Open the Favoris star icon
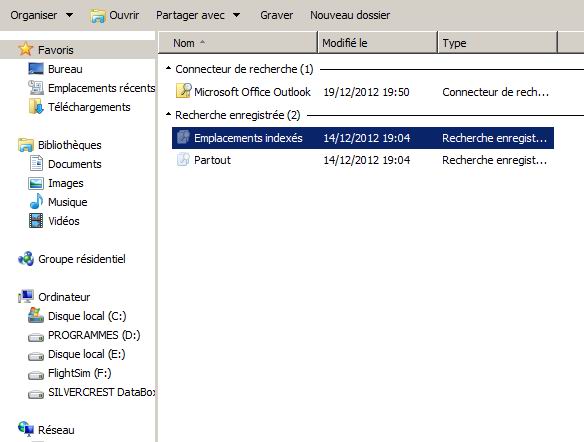This screenshot has width=584, height=442. pos(26,49)
